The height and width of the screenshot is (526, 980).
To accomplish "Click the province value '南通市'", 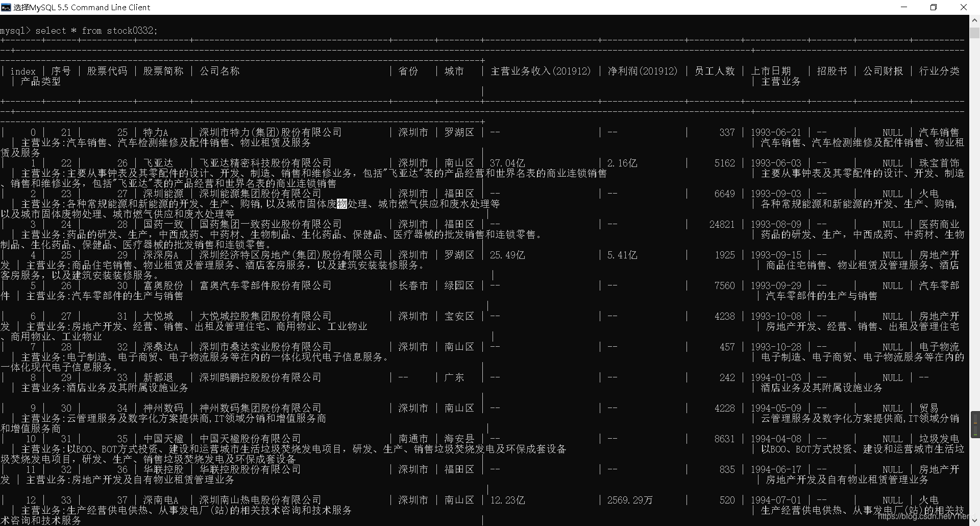I will point(413,439).
